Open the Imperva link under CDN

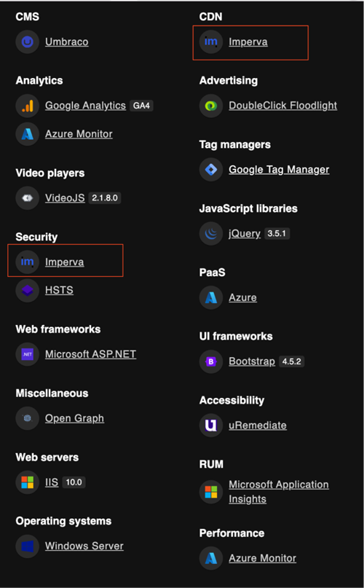tap(248, 42)
